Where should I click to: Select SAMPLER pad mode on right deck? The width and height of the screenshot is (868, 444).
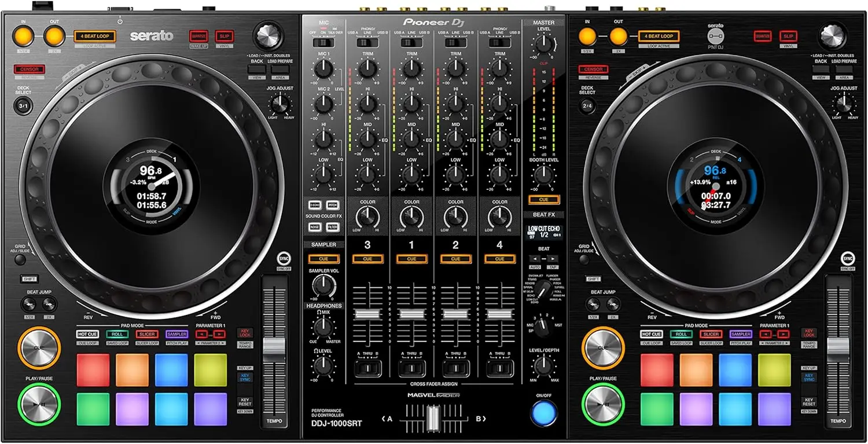(741, 334)
